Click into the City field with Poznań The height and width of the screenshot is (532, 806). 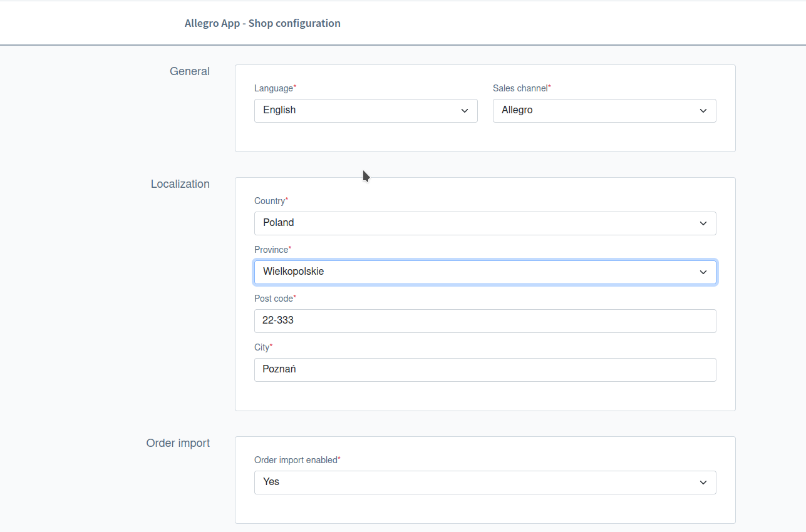coord(485,370)
